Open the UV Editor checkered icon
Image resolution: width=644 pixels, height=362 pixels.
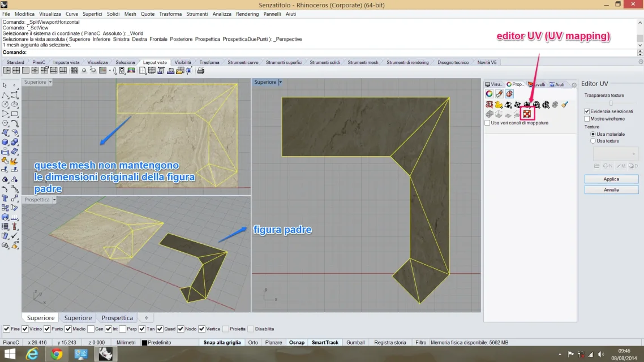click(527, 114)
